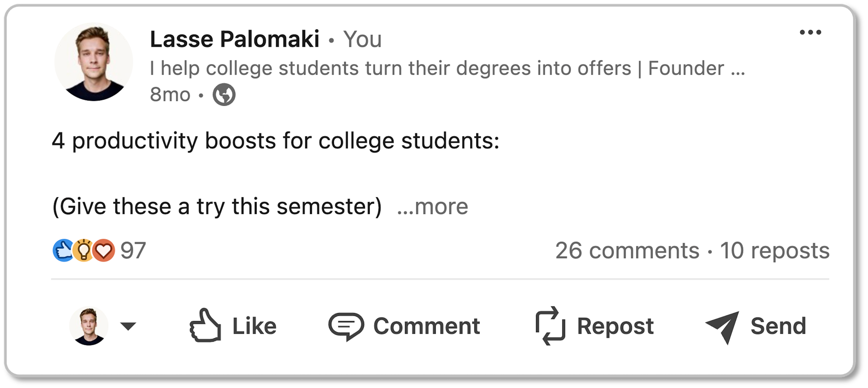Click the lightbulb insightful reaction icon
Image resolution: width=868 pixels, height=388 pixels.
tap(83, 250)
